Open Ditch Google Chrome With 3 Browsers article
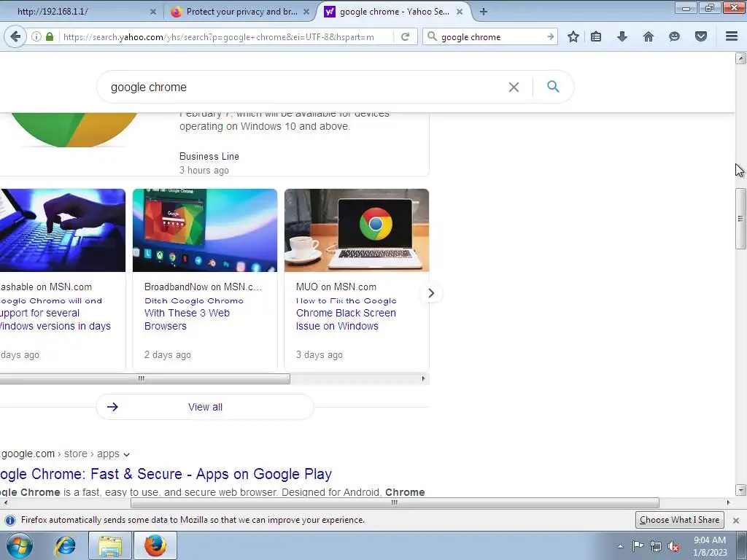The height and width of the screenshot is (560, 747). (x=194, y=314)
